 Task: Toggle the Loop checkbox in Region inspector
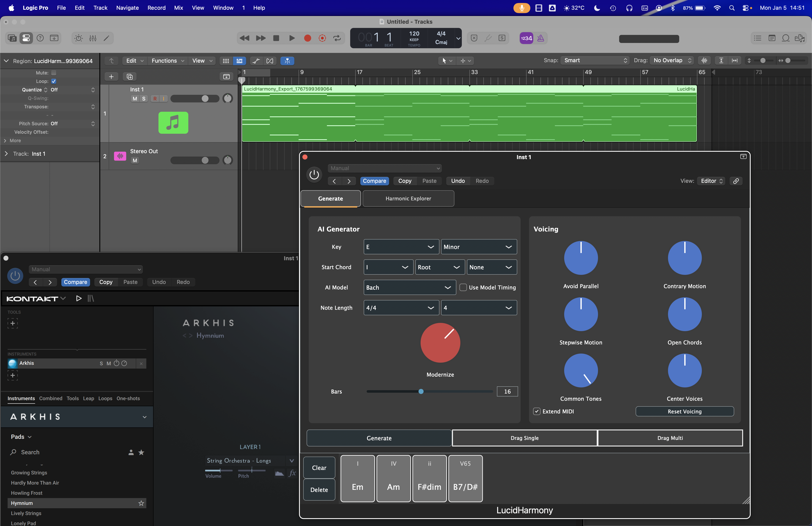coord(53,81)
